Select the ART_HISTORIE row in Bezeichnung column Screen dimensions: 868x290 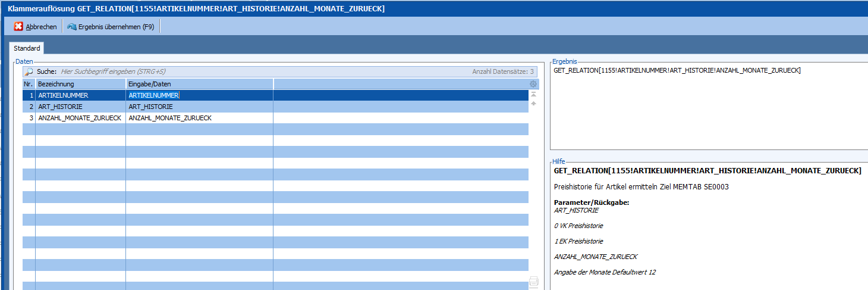61,107
